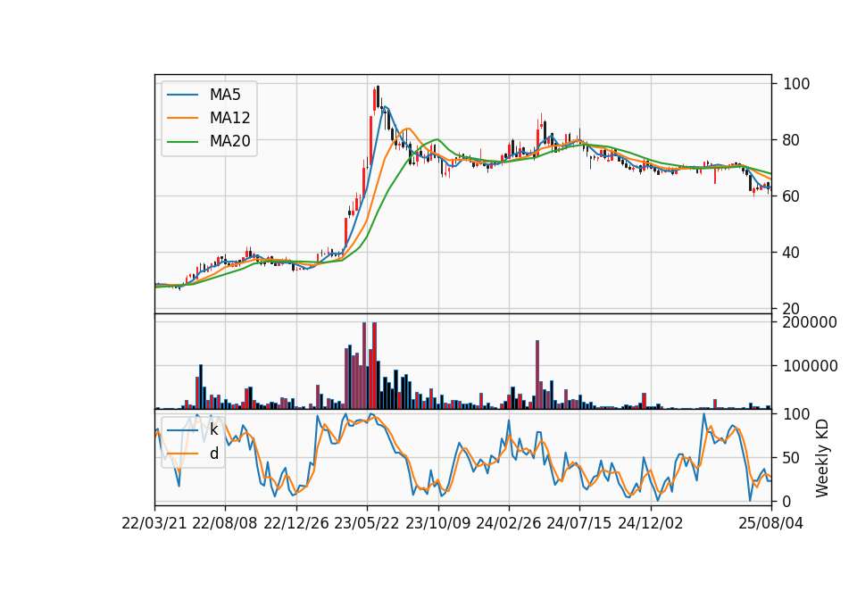Click the KD axis value 0
The height and width of the screenshot is (616, 857).
(x=787, y=501)
